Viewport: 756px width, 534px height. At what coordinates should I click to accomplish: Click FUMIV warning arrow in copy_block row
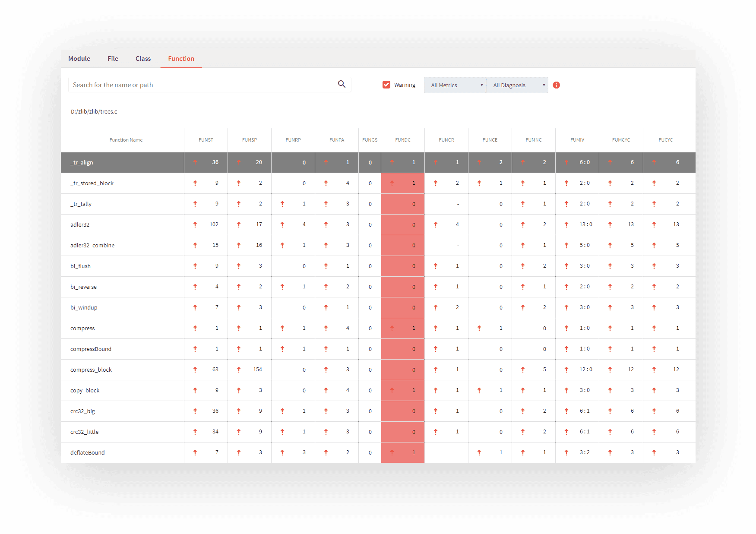click(x=566, y=390)
